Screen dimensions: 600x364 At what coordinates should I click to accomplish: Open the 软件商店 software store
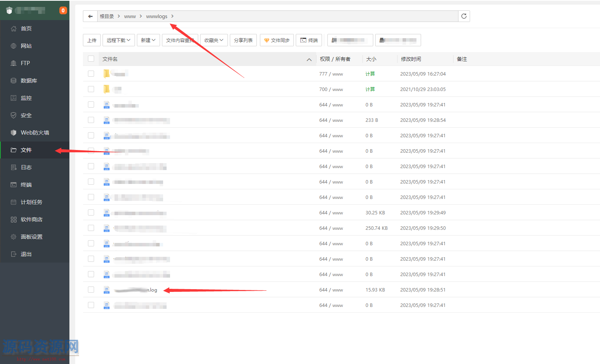click(31, 219)
